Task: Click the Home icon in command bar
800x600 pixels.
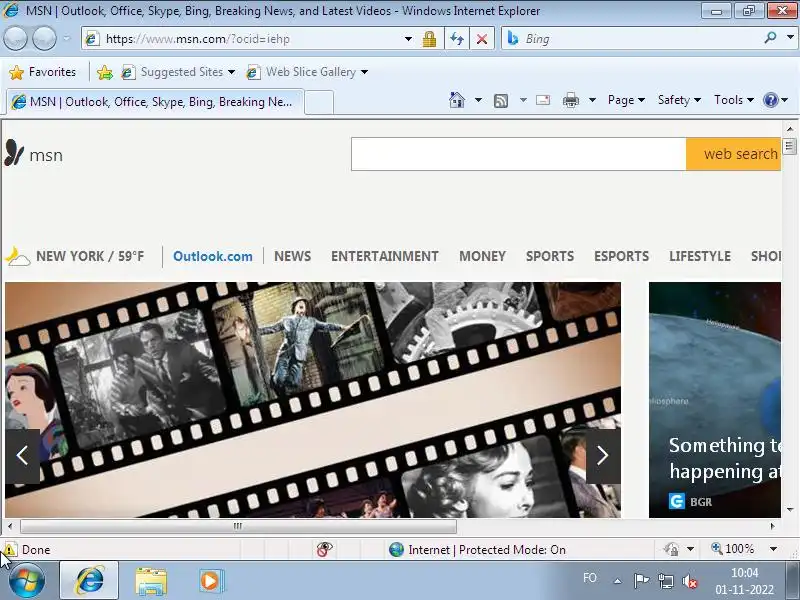Action: click(x=457, y=100)
